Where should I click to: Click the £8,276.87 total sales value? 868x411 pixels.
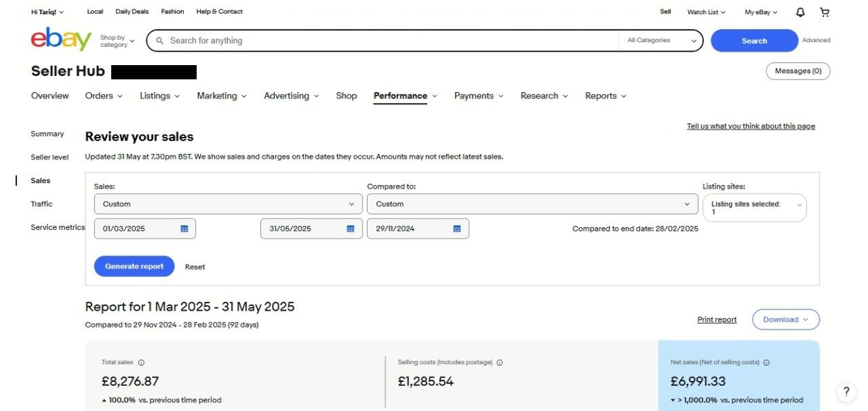130,382
